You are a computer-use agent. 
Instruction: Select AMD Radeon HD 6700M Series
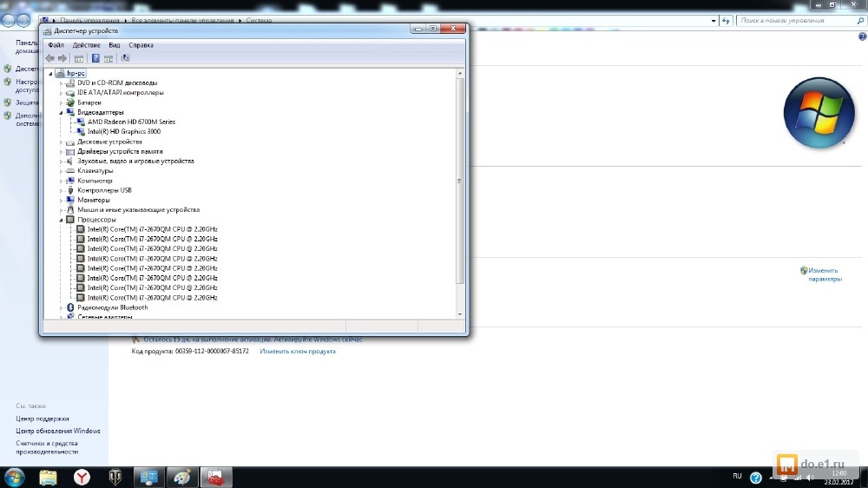131,122
